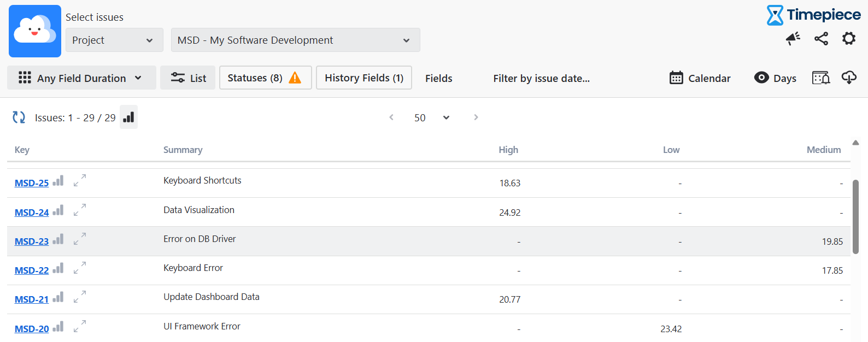868x342 pixels.
Task: Click the vertical scrollbar thumb
Action: [856, 217]
